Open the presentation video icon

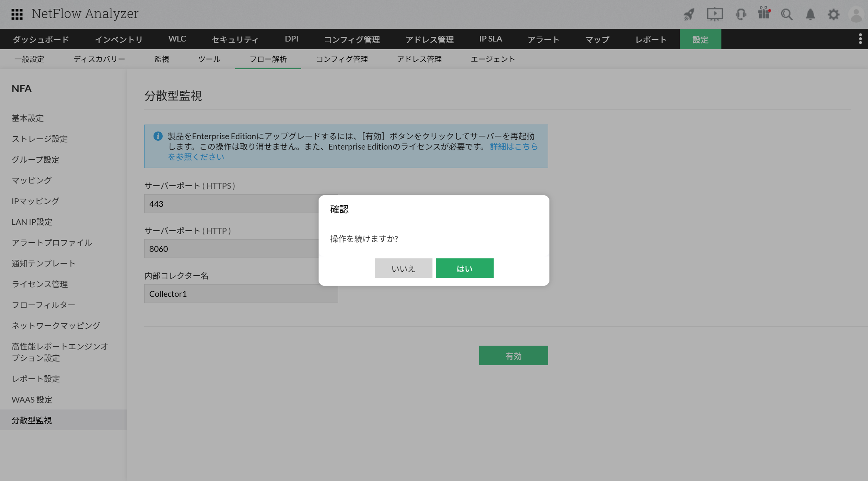tap(714, 15)
